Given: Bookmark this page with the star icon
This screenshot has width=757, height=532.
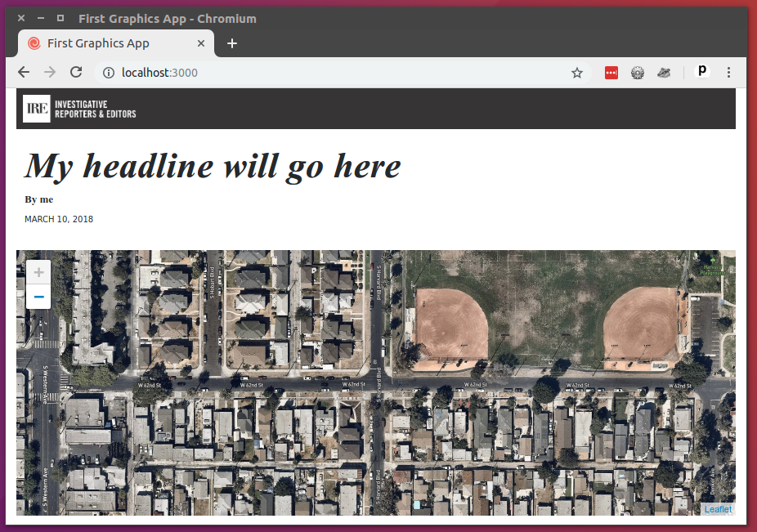Looking at the screenshot, I should 577,73.
